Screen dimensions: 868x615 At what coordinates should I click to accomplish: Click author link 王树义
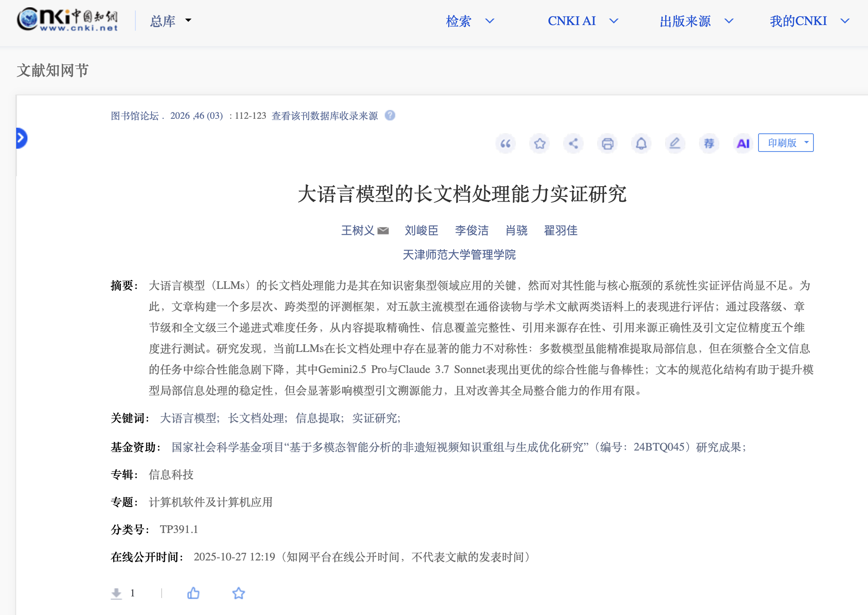[x=358, y=230]
